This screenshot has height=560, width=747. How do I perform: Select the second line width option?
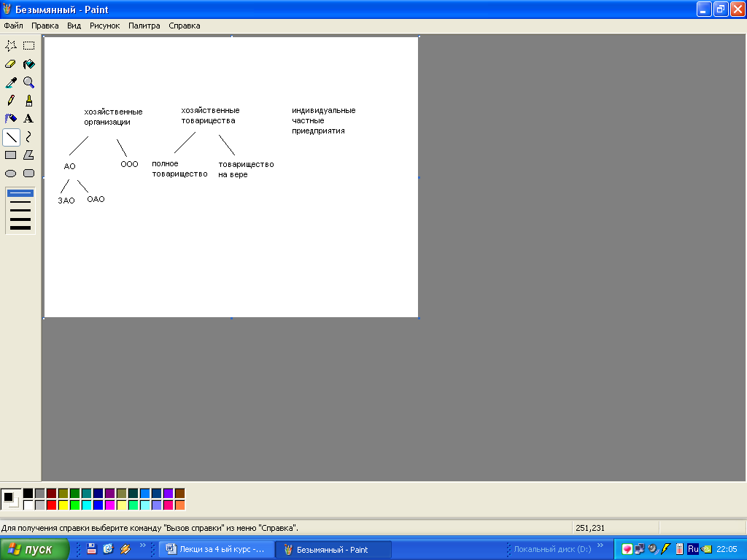click(20, 202)
